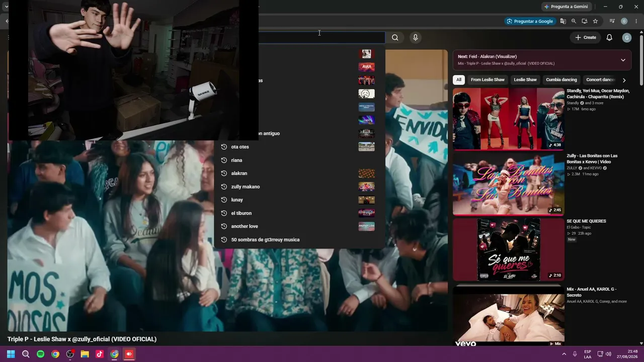This screenshot has height=362, width=644.
Task: Start voice search with the microphone icon
Action: pos(415,37)
